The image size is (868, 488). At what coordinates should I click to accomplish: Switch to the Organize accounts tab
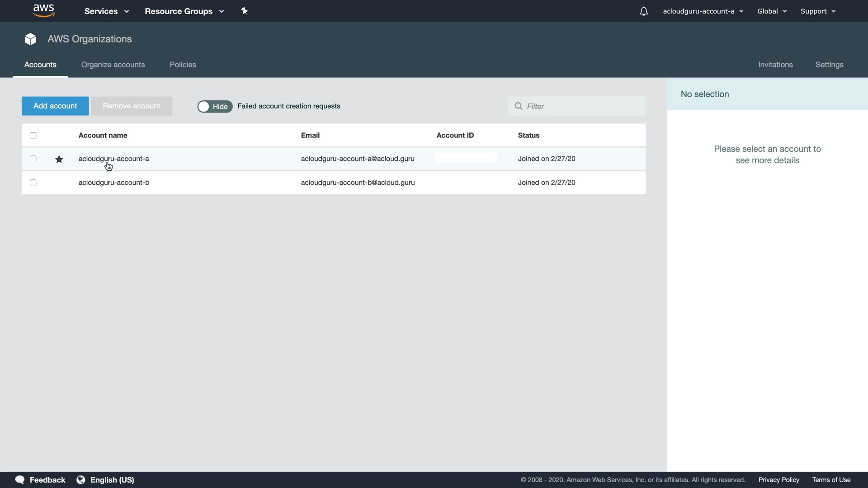click(x=113, y=65)
